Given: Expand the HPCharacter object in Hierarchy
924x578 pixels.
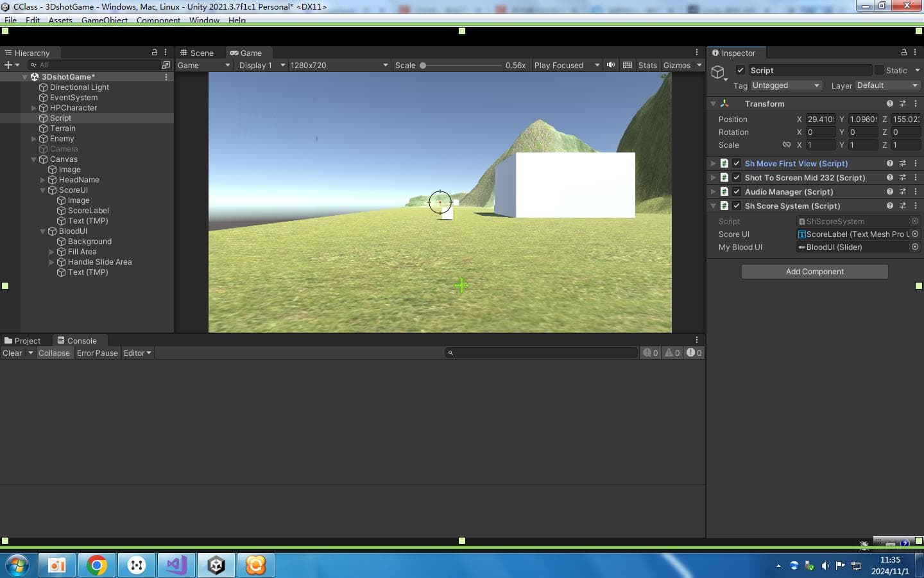Looking at the screenshot, I should [34, 108].
